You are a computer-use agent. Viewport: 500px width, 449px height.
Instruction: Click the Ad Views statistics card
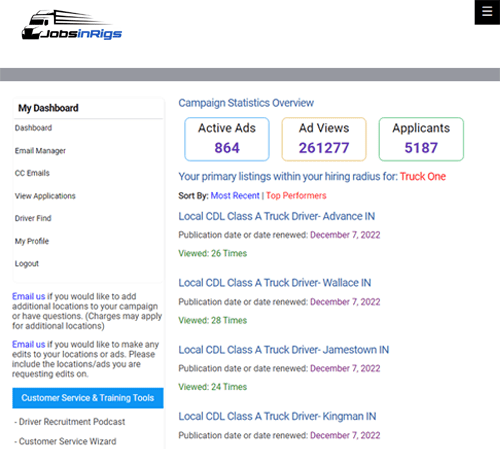pos(324,139)
